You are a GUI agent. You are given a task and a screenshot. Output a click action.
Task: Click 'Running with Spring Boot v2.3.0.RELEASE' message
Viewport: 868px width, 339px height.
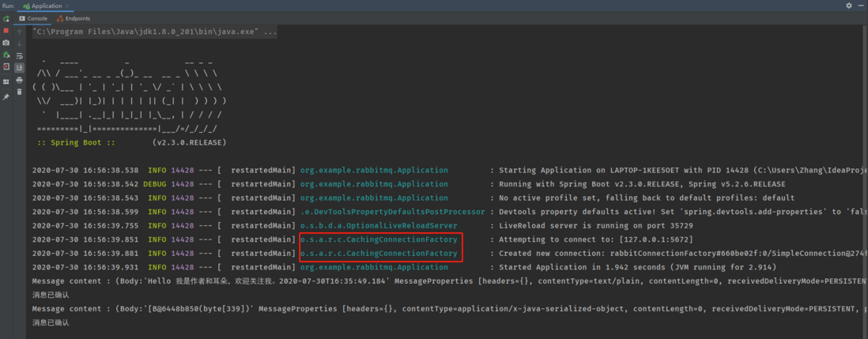tap(642, 184)
